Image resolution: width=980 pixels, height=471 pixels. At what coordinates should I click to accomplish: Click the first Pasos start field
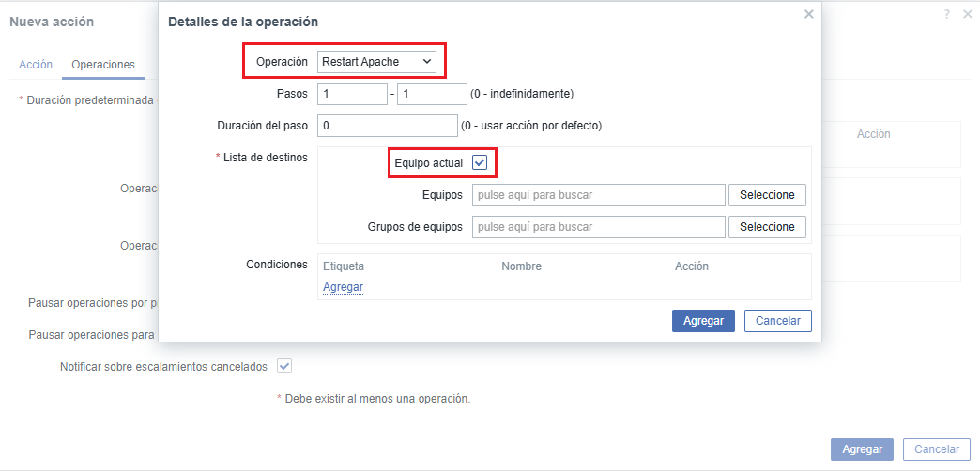(352, 94)
